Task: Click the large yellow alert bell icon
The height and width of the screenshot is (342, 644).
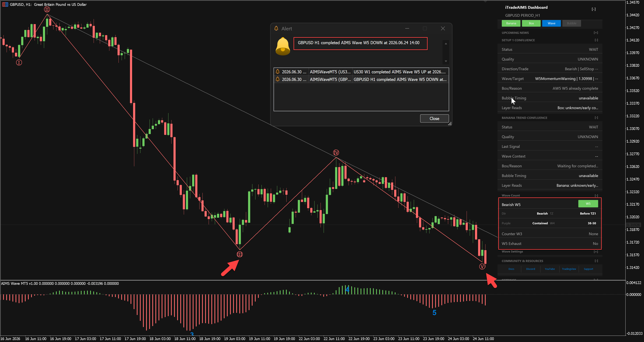Action: pyautogui.click(x=282, y=46)
